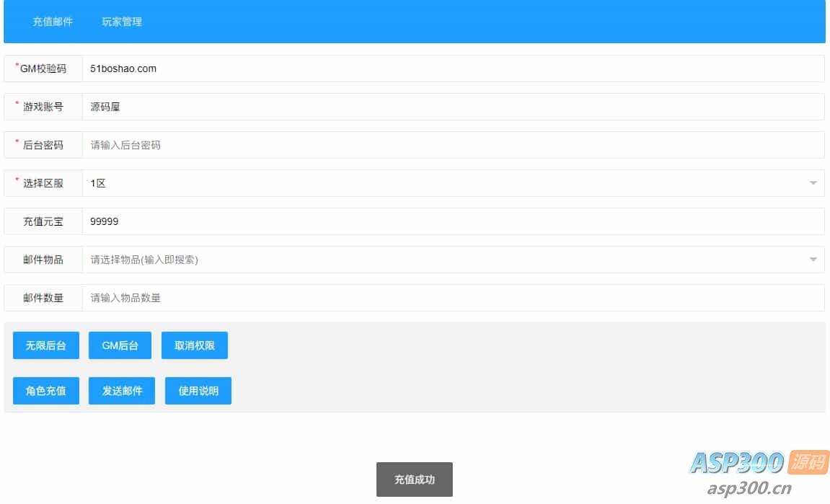Click the GM校验码 field label

click(x=43, y=68)
